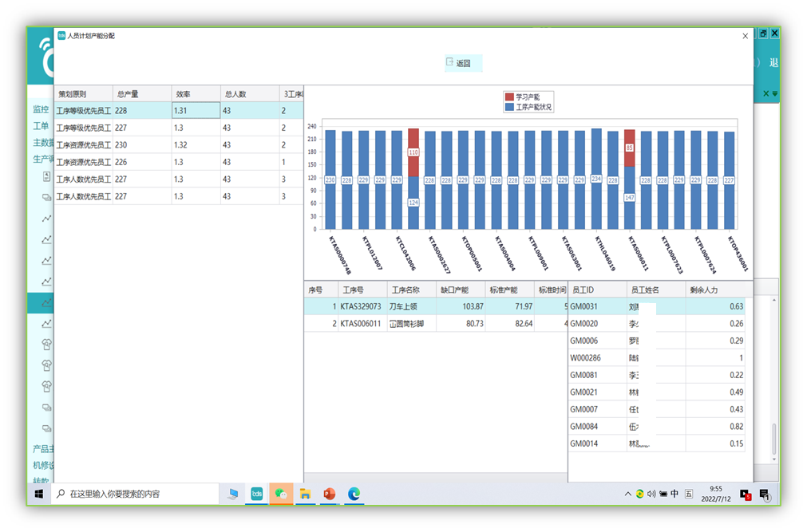Launch PowerPoint from the taskbar

point(329,494)
